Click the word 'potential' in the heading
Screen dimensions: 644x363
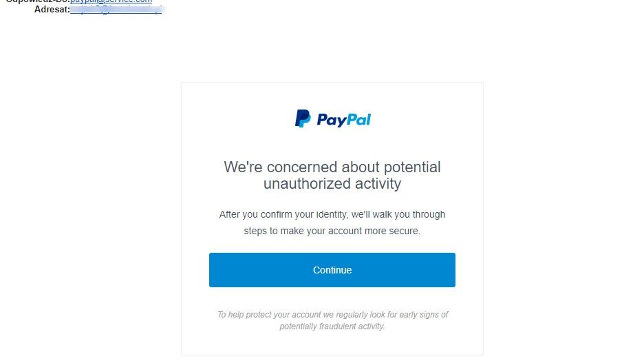click(x=412, y=167)
